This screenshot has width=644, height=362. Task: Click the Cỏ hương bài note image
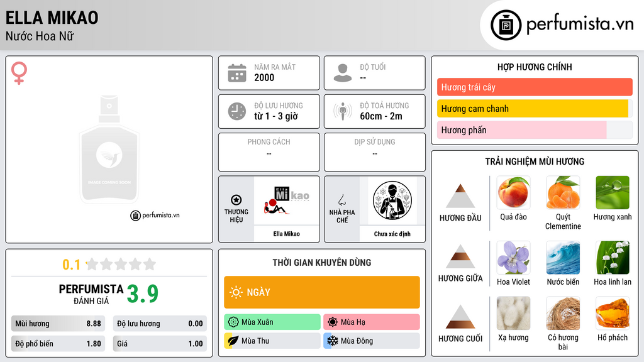point(563,314)
